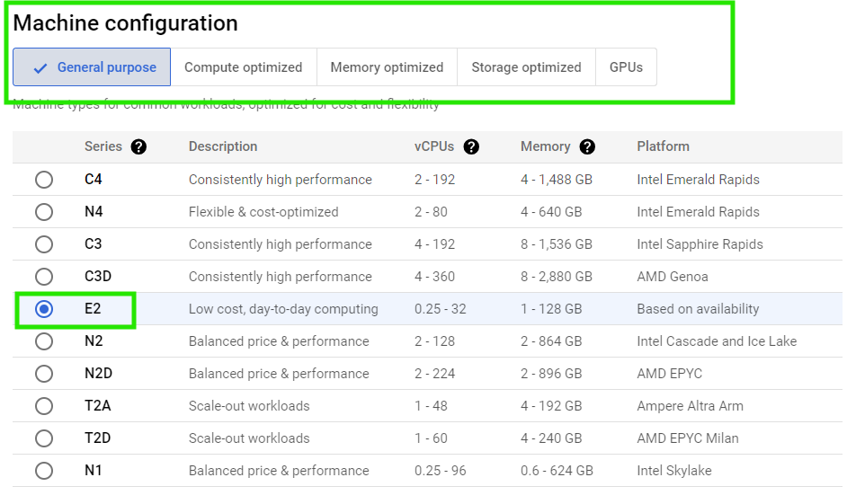Viewport: 847px width, 504px height.
Task: Click the 'Intel Skylake' platform cell
Action: [x=674, y=471]
